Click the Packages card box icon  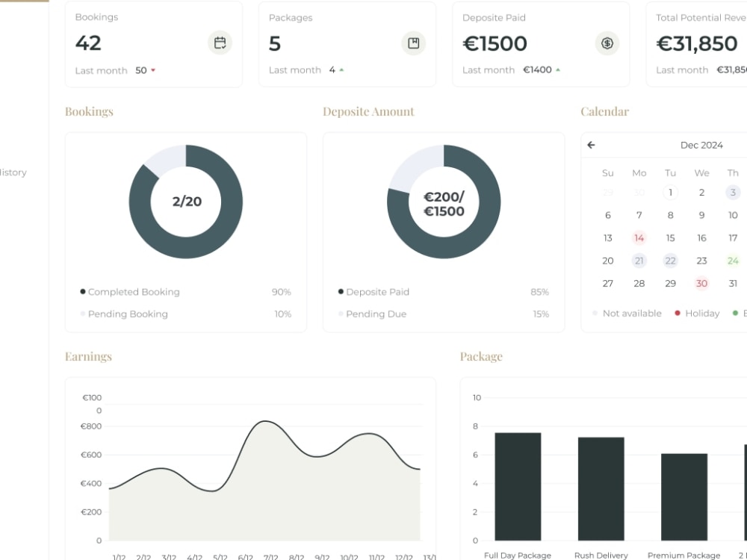pyautogui.click(x=413, y=43)
